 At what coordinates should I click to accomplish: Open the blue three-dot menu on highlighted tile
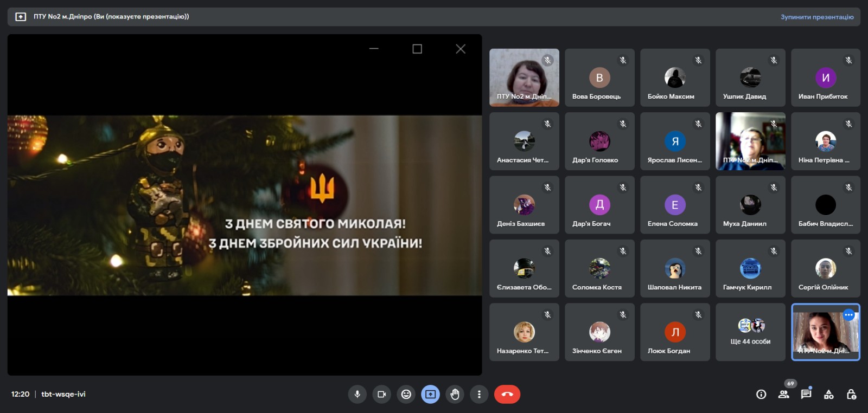pos(849,315)
